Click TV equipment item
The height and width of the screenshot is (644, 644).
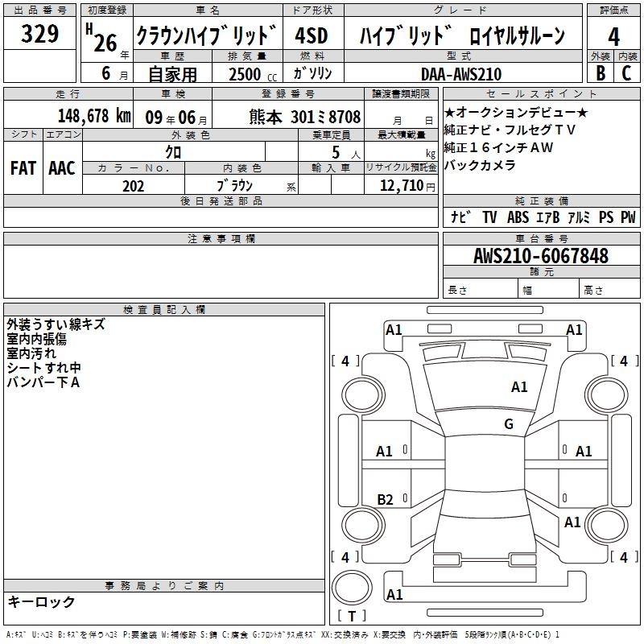pyautogui.click(x=489, y=217)
